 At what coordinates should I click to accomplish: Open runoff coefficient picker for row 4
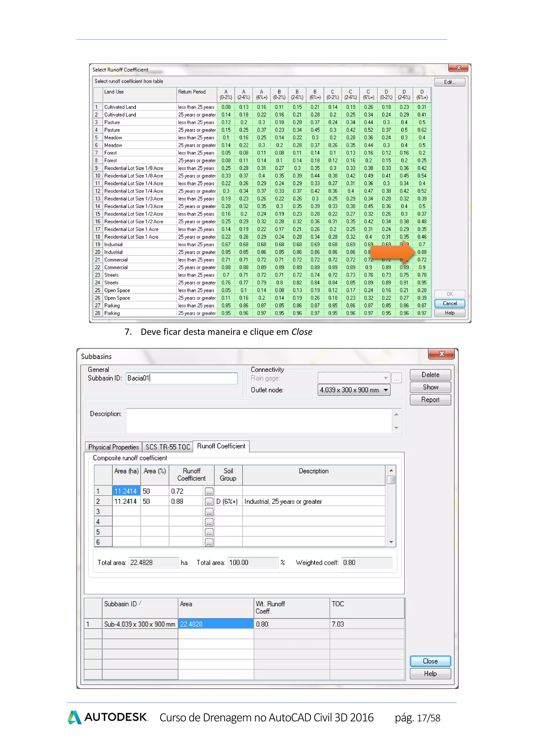coord(209,522)
